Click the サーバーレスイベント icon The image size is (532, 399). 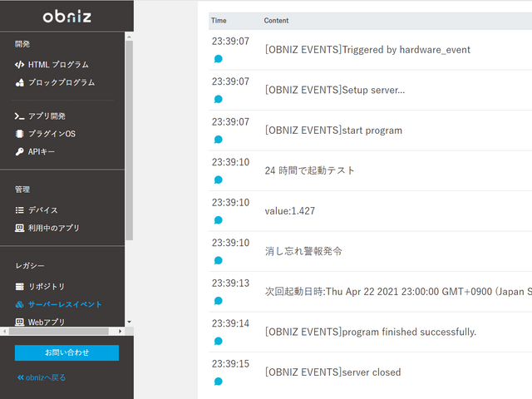pos(20,304)
